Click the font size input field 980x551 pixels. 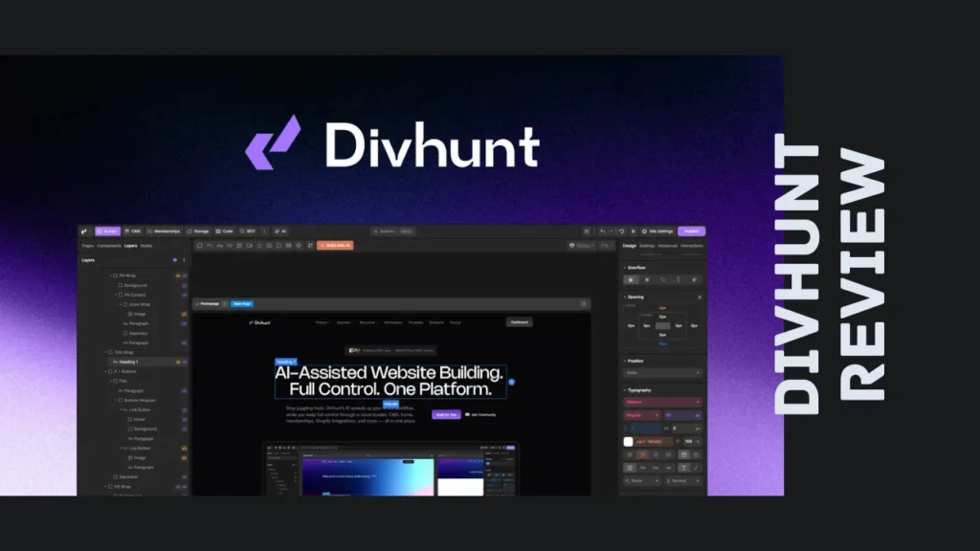(x=682, y=415)
